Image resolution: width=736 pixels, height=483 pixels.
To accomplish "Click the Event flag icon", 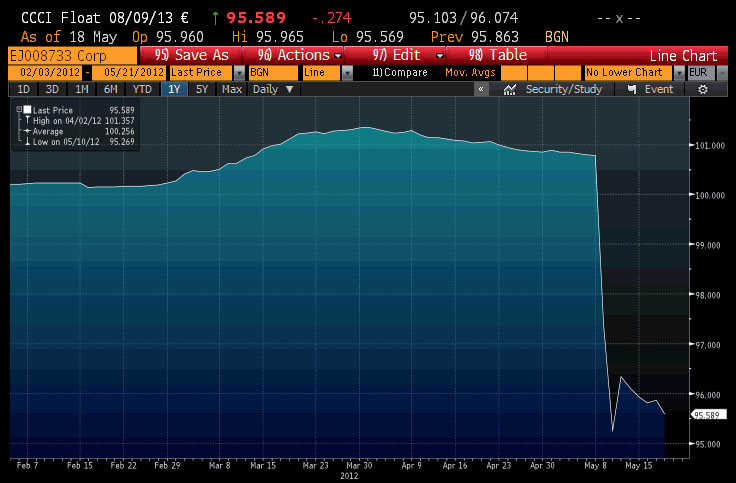I will click(631, 89).
